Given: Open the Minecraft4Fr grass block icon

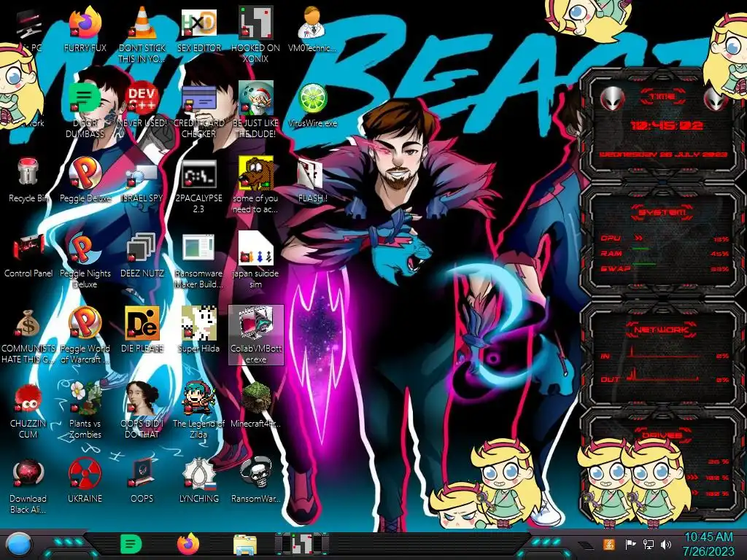Looking at the screenshot, I should click(x=256, y=405).
